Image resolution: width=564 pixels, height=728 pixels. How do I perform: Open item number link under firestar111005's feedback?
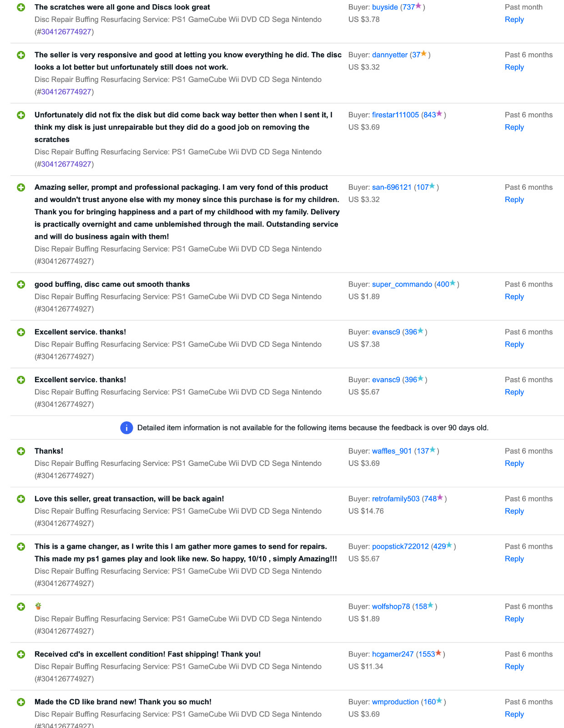pos(66,164)
